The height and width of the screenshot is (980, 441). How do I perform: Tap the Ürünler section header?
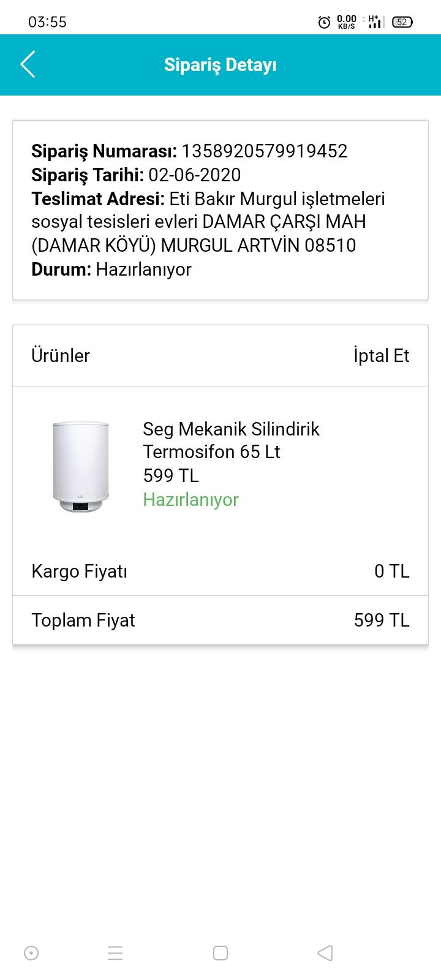pyautogui.click(x=61, y=356)
